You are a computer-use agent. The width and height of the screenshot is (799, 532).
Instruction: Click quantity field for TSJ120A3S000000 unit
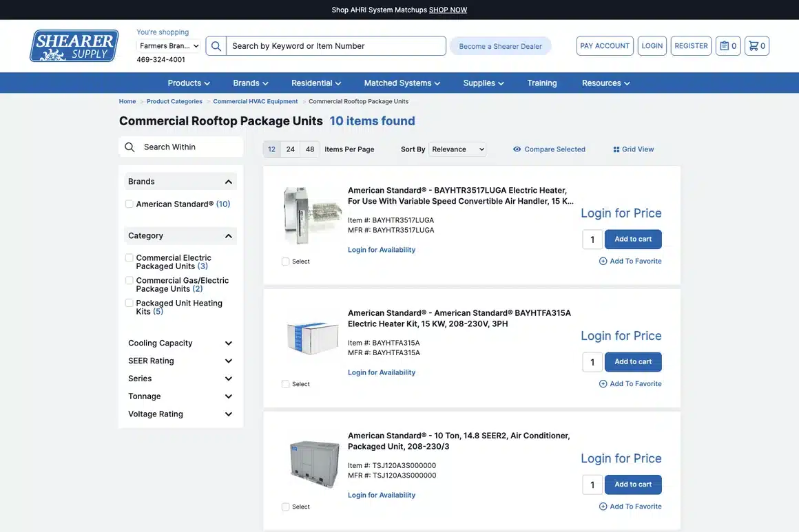tap(592, 485)
